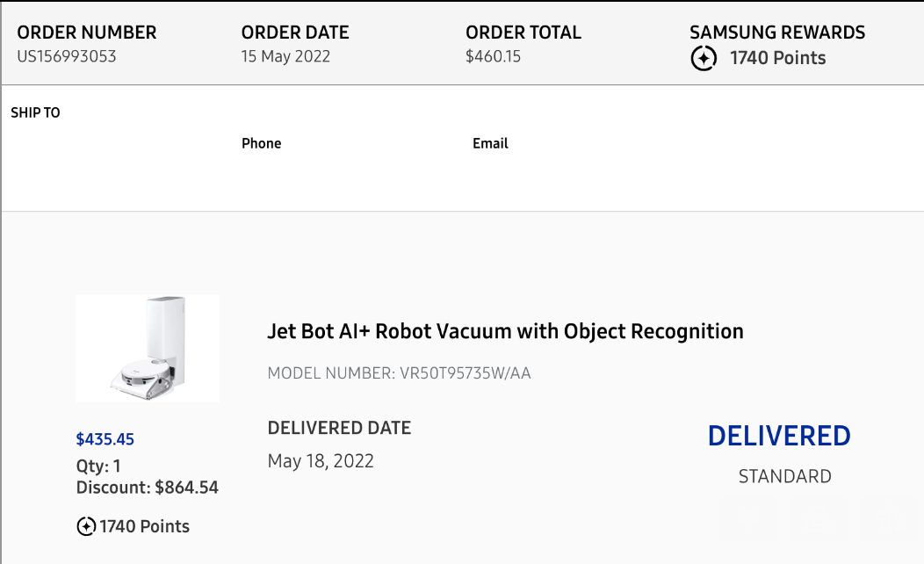Click the Samsung Rewards star icon in header
The image size is (924, 564).
coord(704,59)
